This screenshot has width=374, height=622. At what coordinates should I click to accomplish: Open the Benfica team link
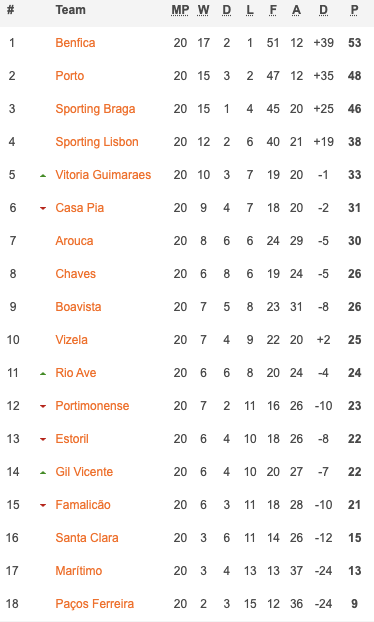pyautogui.click(x=75, y=43)
